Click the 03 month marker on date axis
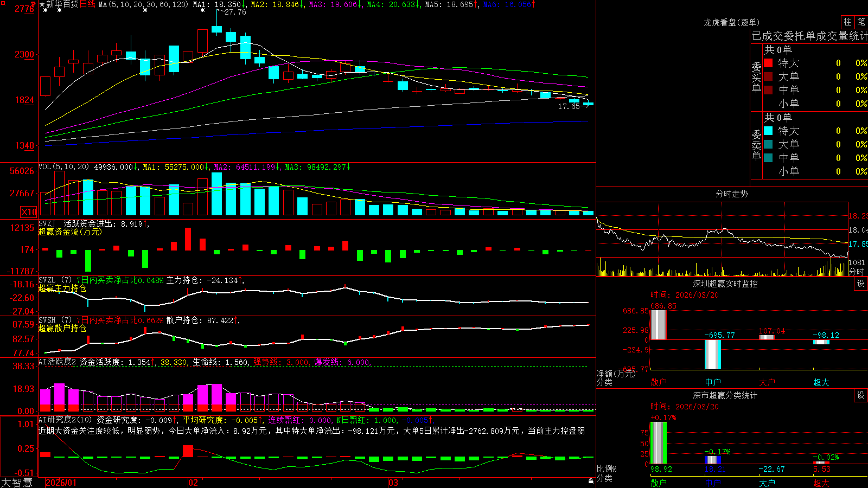 pos(393,483)
